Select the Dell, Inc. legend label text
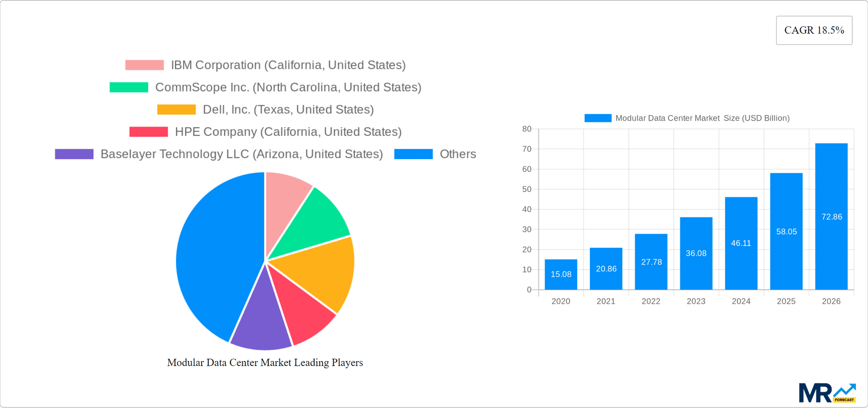 [288, 109]
